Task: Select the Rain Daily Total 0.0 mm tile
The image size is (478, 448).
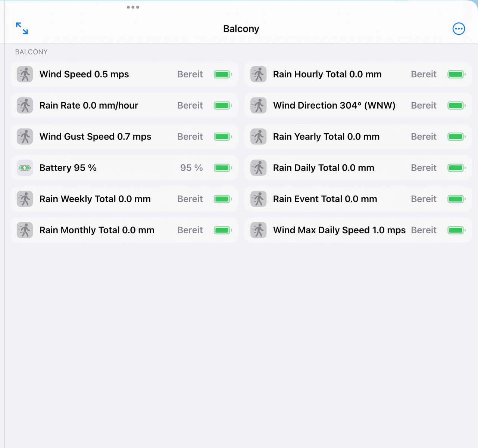Action: [x=324, y=168]
